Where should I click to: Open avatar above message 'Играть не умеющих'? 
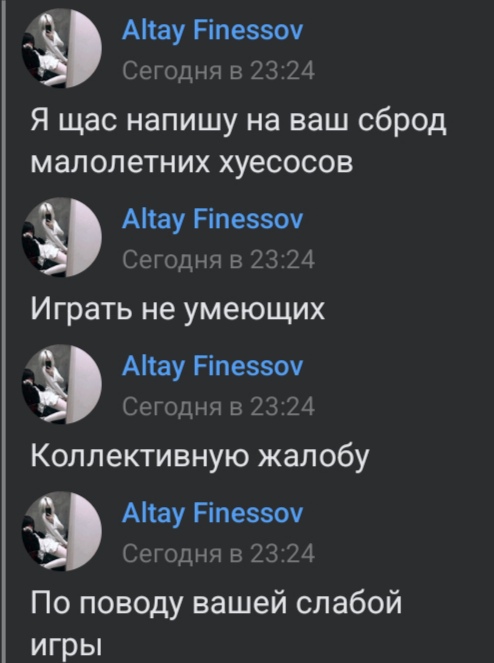tap(62, 237)
